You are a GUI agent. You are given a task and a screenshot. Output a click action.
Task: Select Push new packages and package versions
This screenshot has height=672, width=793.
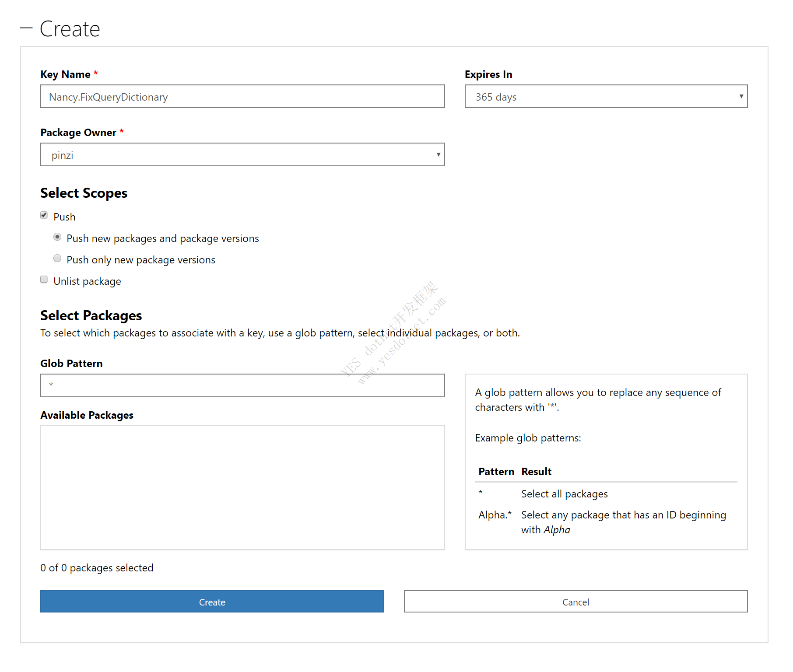pyautogui.click(x=57, y=237)
